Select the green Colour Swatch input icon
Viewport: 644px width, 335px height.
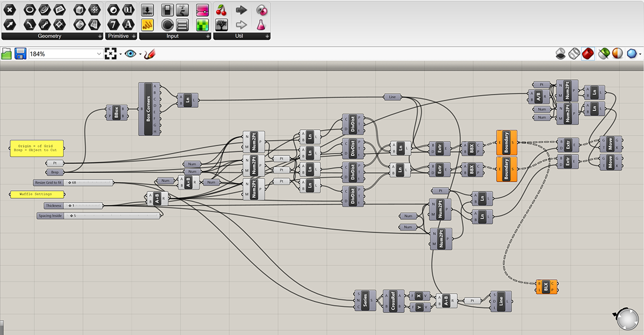[202, 24]
